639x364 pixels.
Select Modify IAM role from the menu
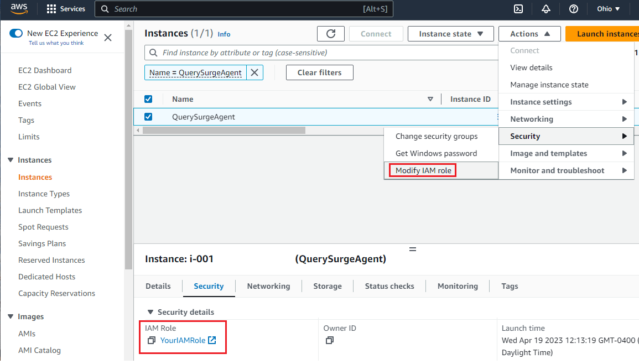coord(422,170)
